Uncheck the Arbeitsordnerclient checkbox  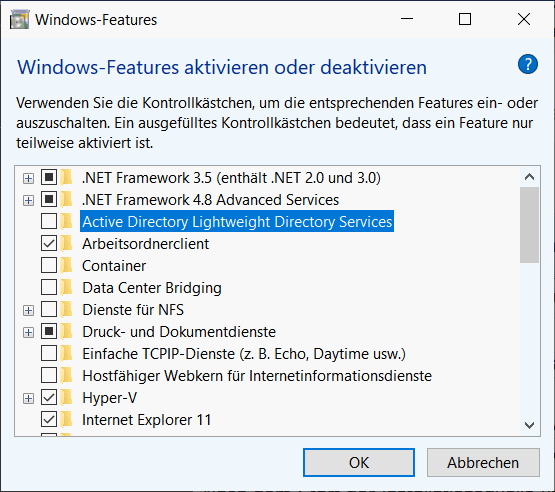[x=49, y=244]
